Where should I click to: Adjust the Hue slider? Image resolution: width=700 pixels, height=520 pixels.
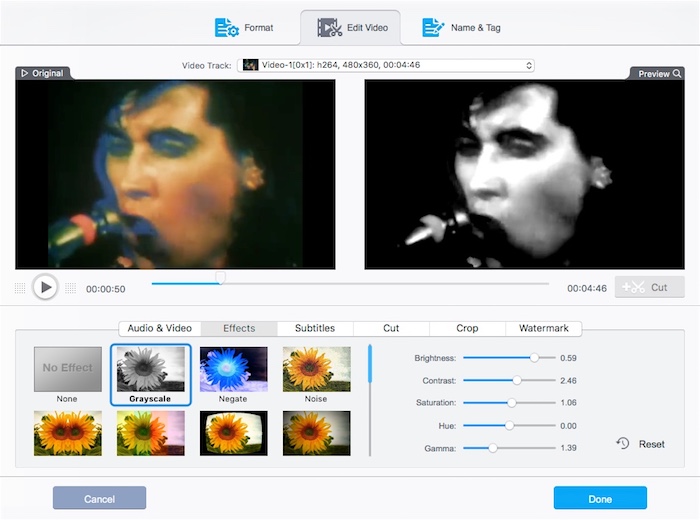(509, 425)
